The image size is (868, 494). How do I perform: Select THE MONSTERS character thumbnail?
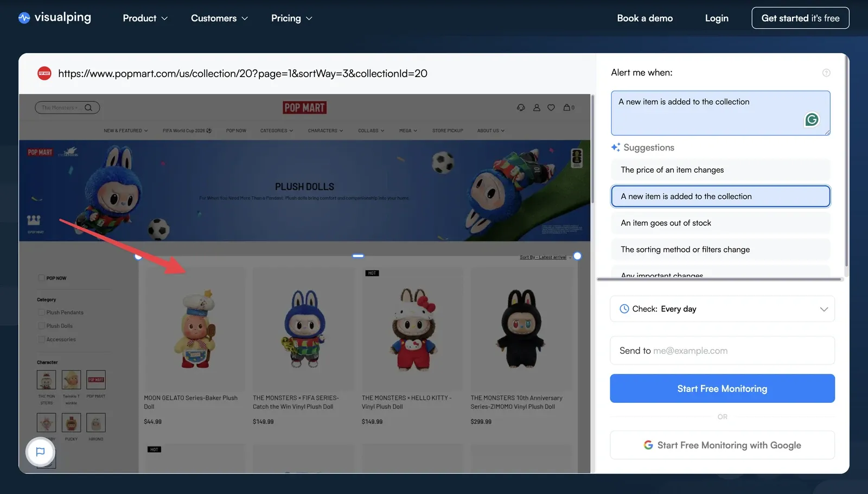[x=47, y=380]
